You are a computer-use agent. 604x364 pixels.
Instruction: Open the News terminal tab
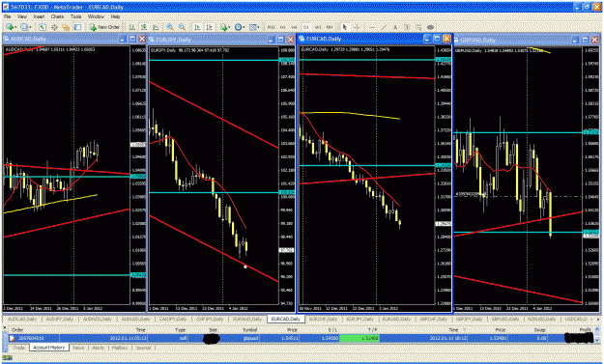click(x=78, y=348)
